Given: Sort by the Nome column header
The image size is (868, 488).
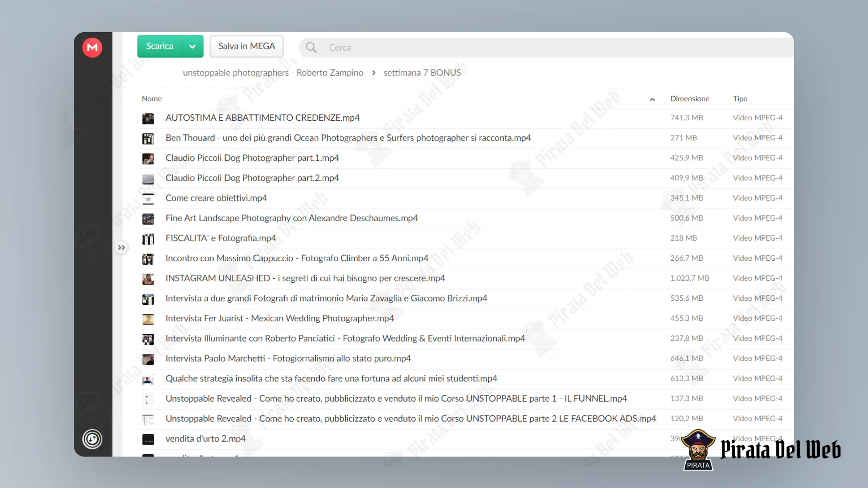Looking at the screenshot, I should click(x=152, y=99).
